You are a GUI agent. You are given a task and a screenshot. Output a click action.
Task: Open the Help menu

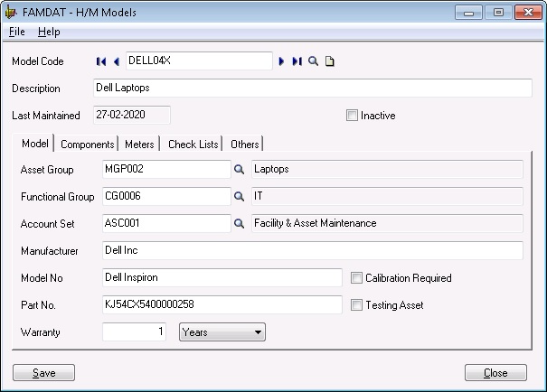coord(49,32)
